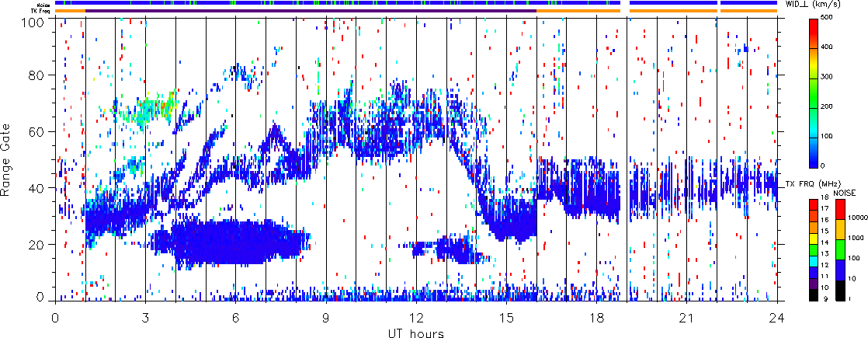Click the continuous width rainbow colorbar

pos(813,93)
